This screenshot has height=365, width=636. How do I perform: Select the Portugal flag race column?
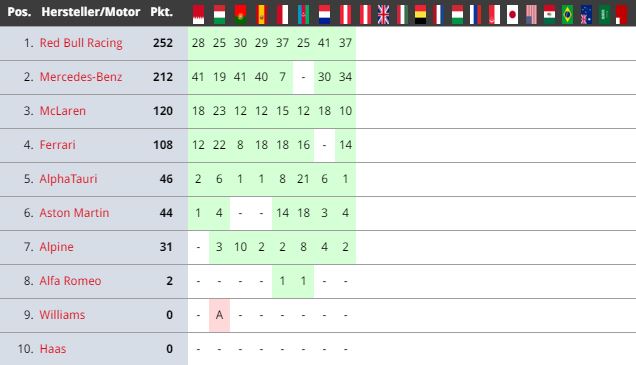point(241,15)
